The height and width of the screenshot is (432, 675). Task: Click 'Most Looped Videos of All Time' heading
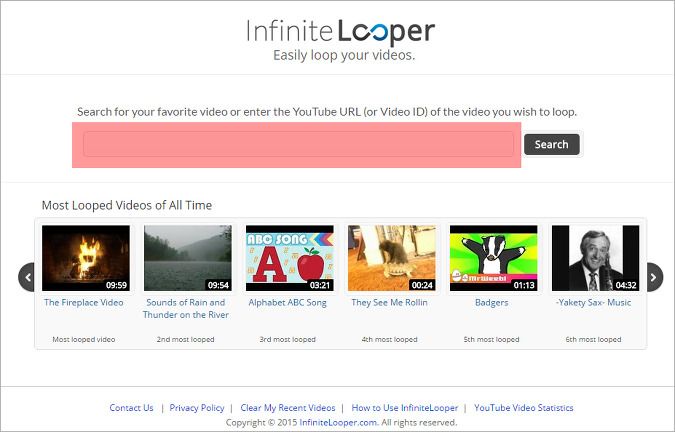coord(127,205)
